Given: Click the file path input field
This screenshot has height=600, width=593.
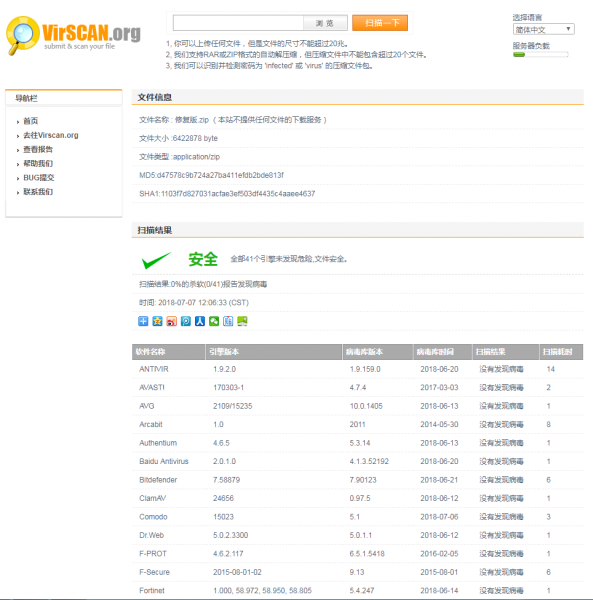Looking at the screenshot, I should tap(238, 23).
